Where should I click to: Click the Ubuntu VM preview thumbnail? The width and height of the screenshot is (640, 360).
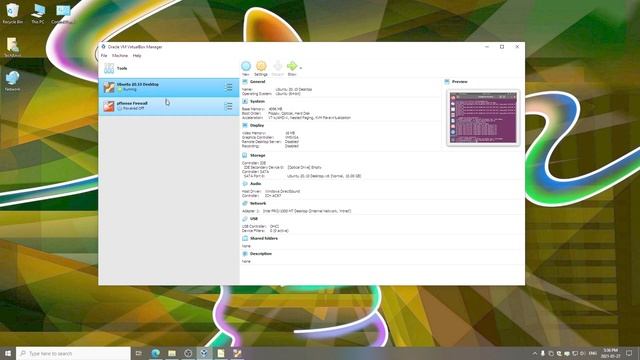pos(483,118)
